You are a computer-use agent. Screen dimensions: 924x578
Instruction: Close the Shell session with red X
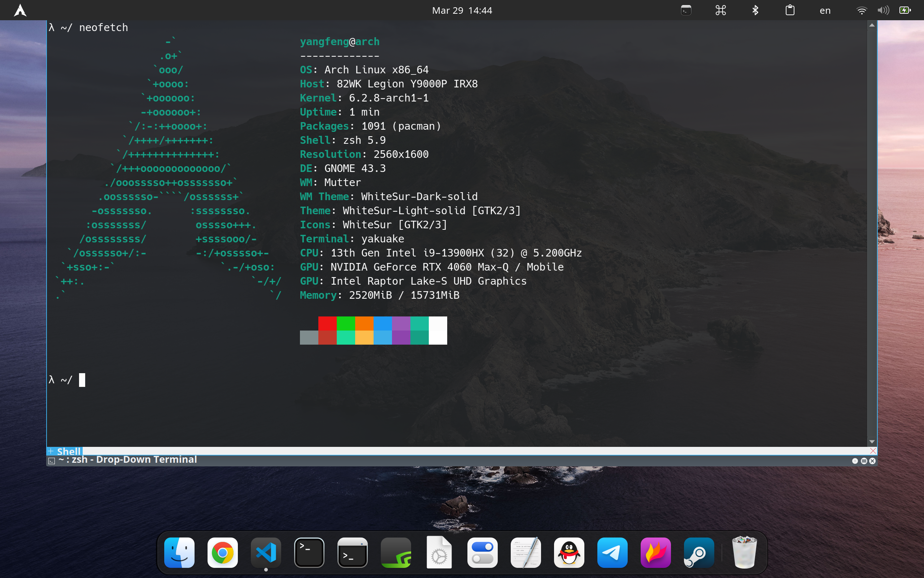coord(873,451)
